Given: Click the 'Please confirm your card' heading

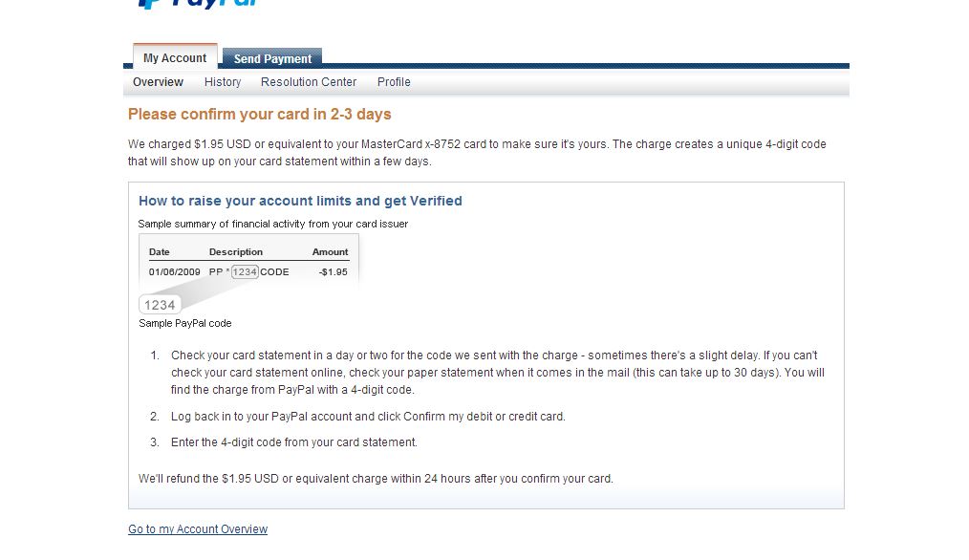Looking at the screenshot, I should (260, 115).
